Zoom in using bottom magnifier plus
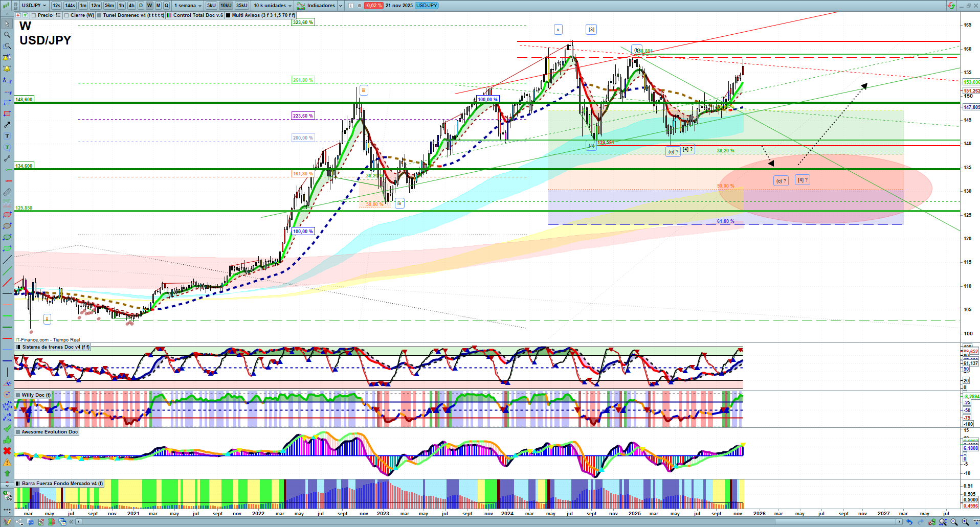The width and height of the screenshot is (980, 527). coord(965,522)
